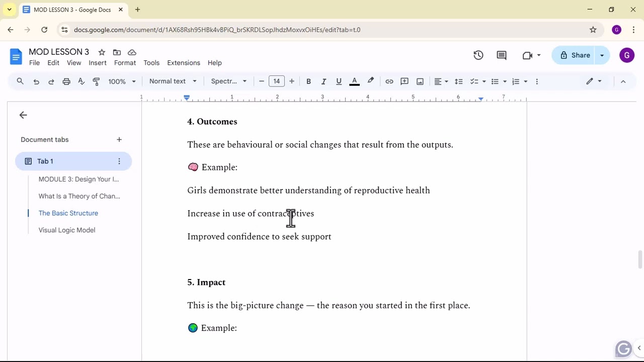Click the Insert image icon
The image size is (644, 362).
click(420, 81)
